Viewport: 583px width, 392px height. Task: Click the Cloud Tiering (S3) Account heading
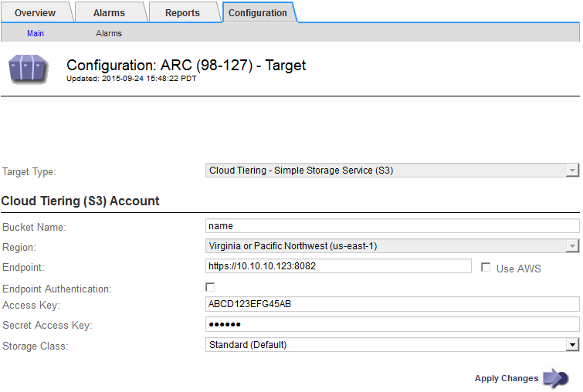80,201
